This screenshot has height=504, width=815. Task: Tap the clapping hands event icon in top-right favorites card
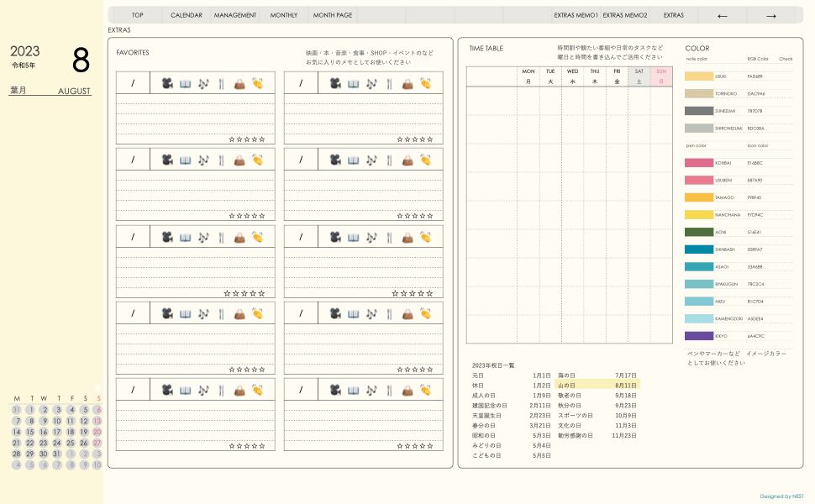tap(426, 84)
